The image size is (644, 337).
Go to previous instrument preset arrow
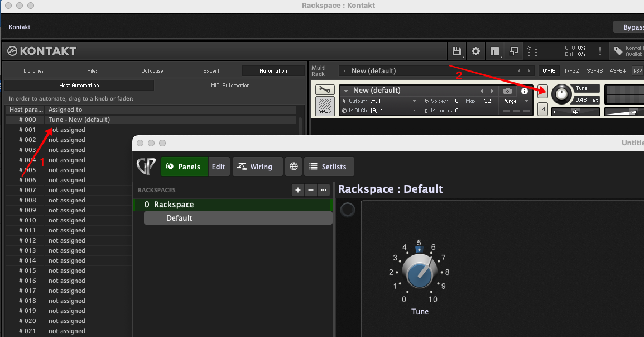click(x=482, y=91)
